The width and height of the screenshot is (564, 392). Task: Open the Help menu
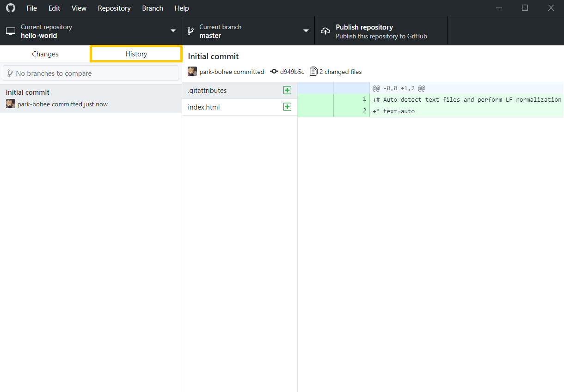click(x=182, y=8)
